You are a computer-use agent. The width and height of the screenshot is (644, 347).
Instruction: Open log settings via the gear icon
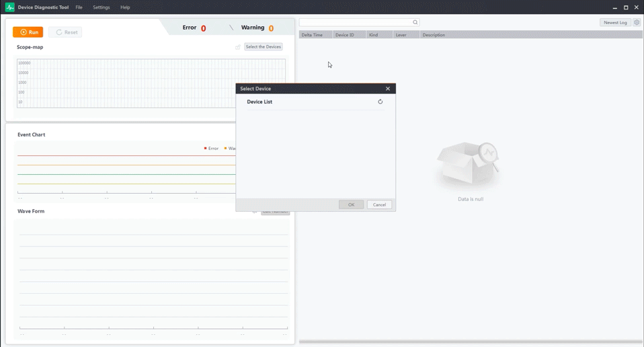(x=637, y=22)
